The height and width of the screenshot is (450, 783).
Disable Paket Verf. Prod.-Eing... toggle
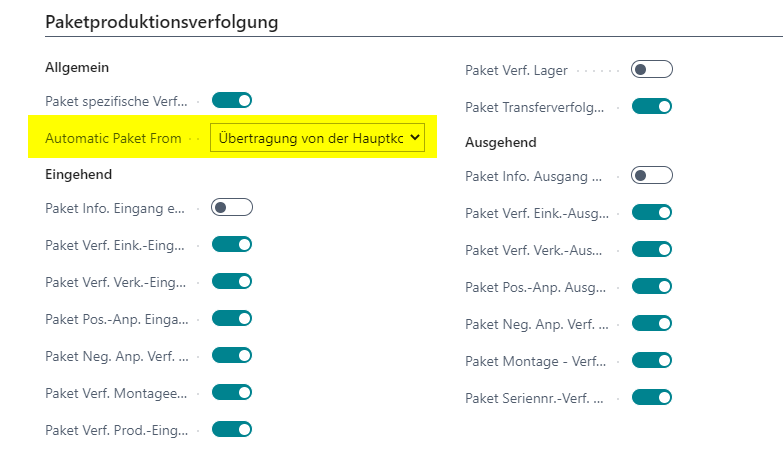coord(232,429)
